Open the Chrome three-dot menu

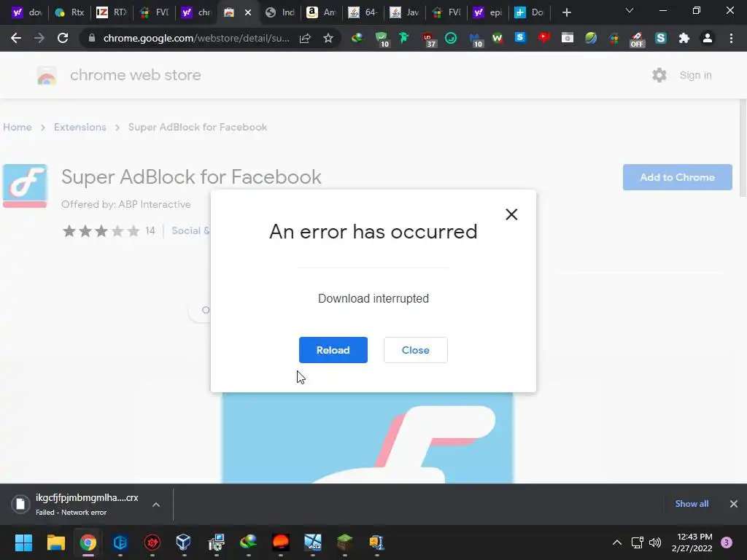[731, 38]
